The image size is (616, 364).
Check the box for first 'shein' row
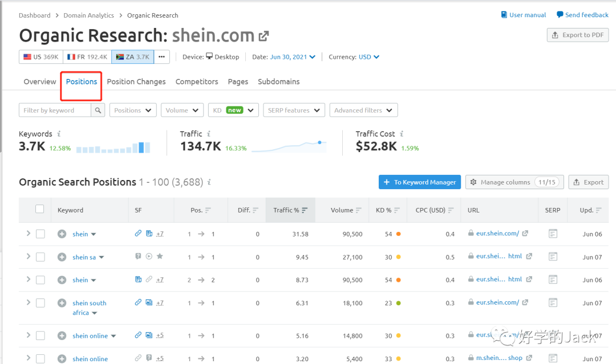(40, 234)
